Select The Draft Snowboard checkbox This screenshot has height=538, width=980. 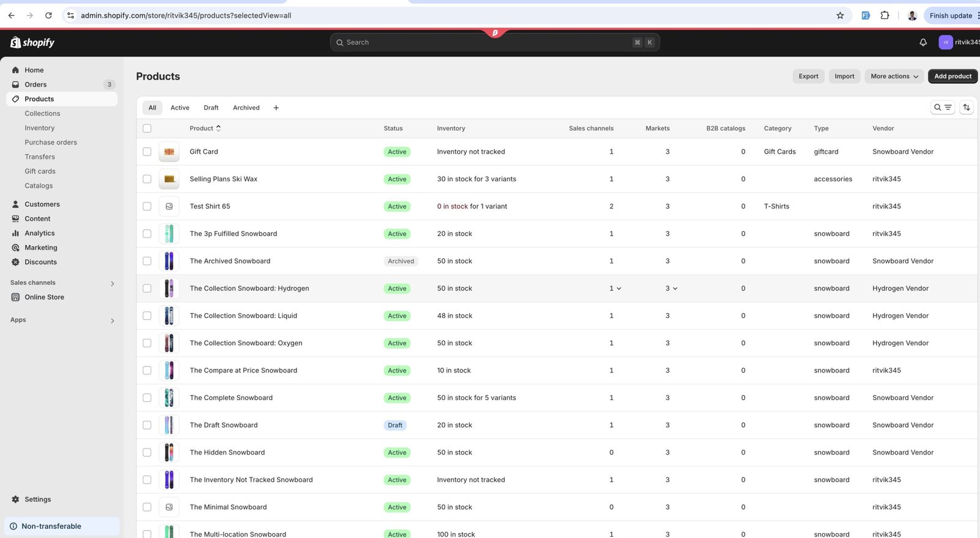tap(147, 425)
